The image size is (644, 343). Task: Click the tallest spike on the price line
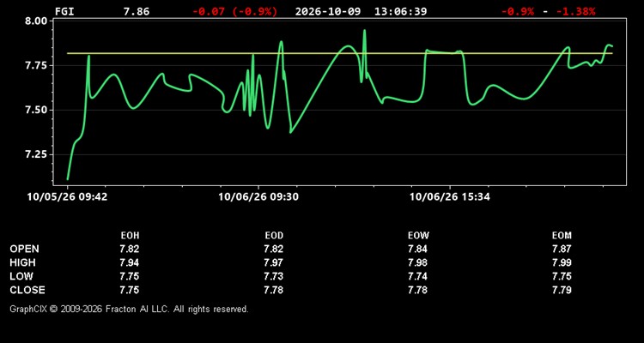pyautogui.click(x=364, y=30)
